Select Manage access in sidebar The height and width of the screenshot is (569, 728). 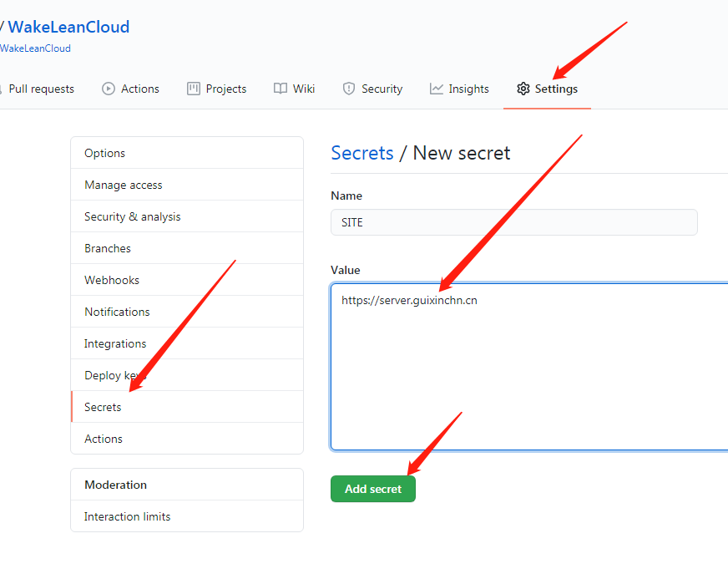(x=124, y=185)
